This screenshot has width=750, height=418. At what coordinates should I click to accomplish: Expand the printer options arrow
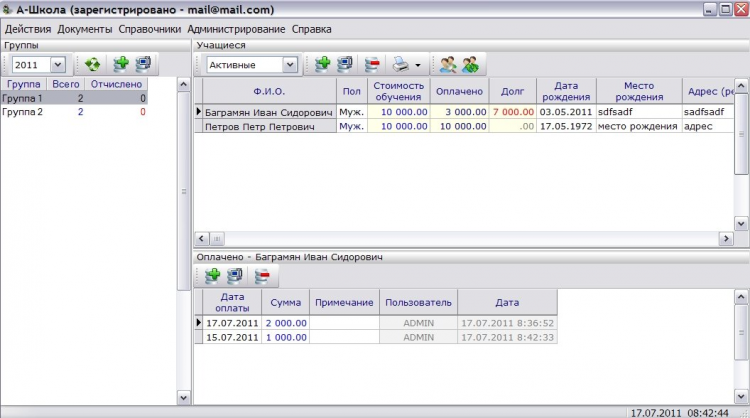418,65
